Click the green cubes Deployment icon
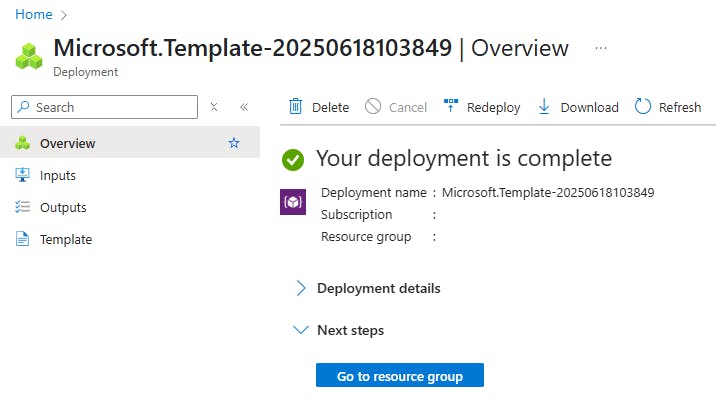 [x=29, y=56]
